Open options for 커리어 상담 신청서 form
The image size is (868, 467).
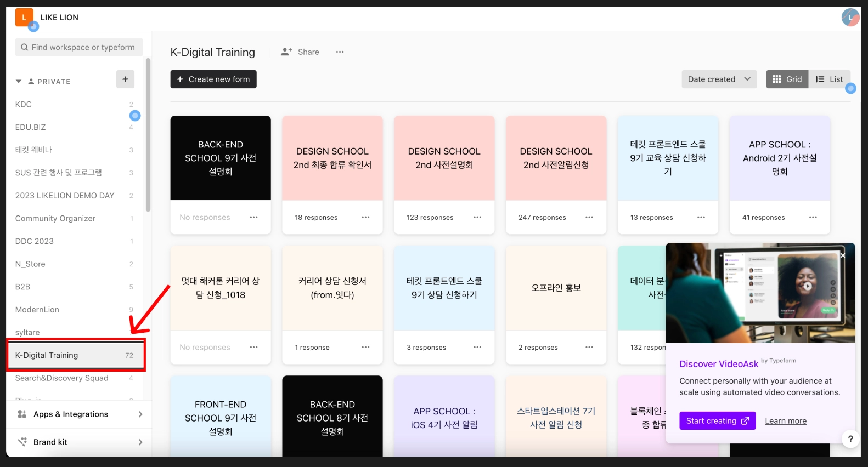tap(365, 348)
